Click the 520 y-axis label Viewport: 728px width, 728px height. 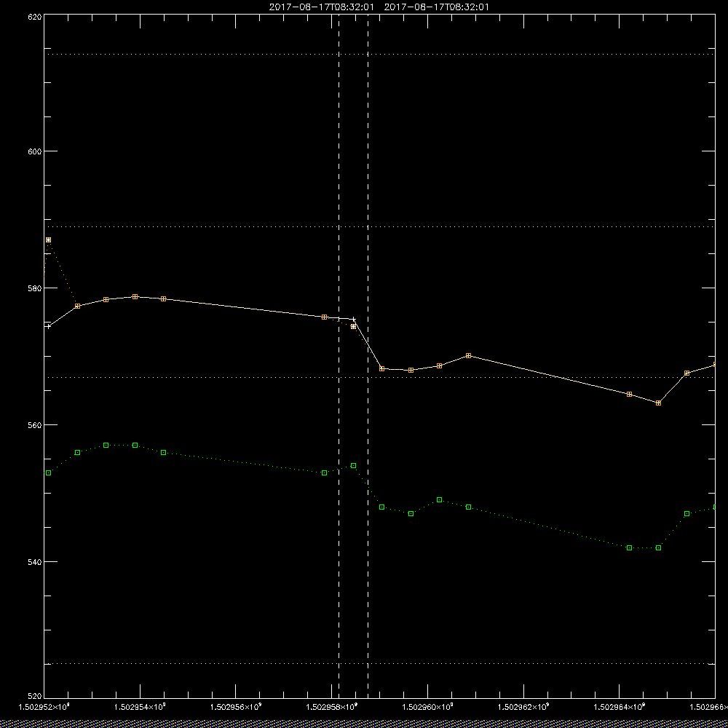(35, 697)
